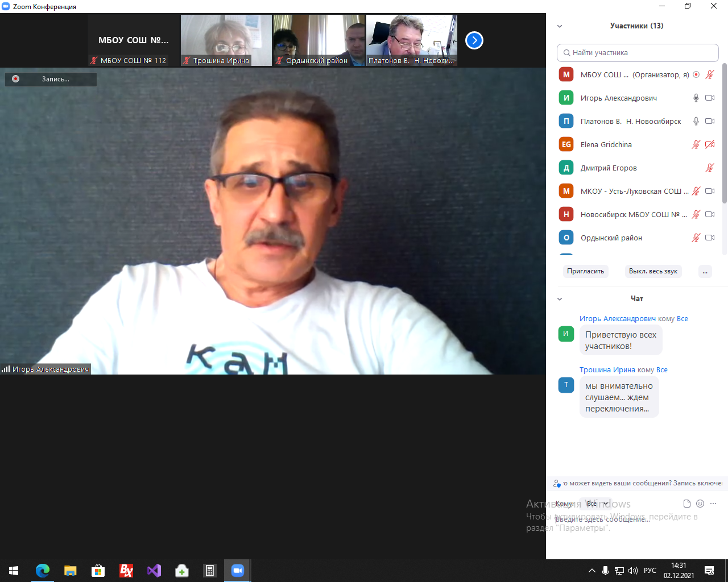The image size is (728, 582).
Task: Click the file attachment icon in chat
Action: point(687,504)
